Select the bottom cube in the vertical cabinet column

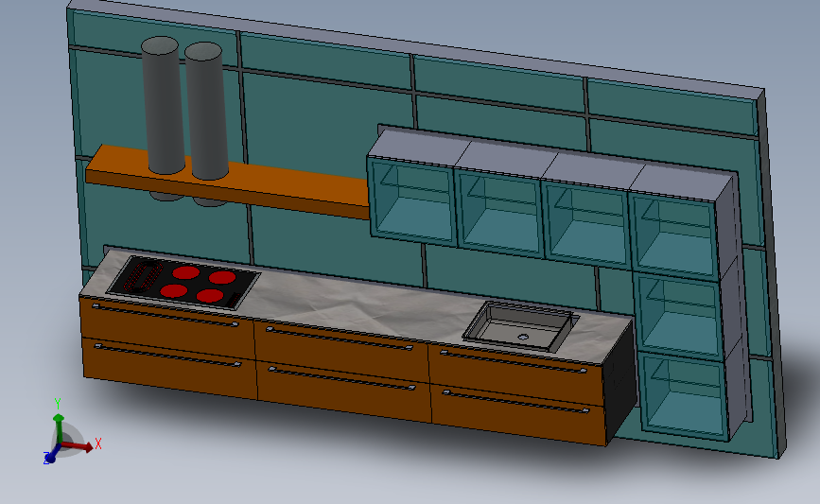point(684,395)
